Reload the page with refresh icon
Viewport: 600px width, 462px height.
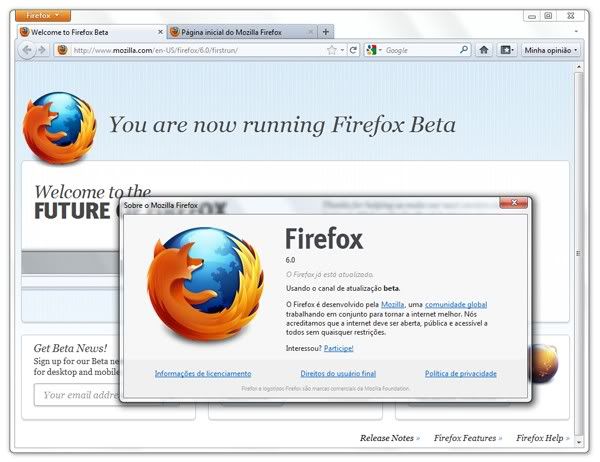click(353, 50)
